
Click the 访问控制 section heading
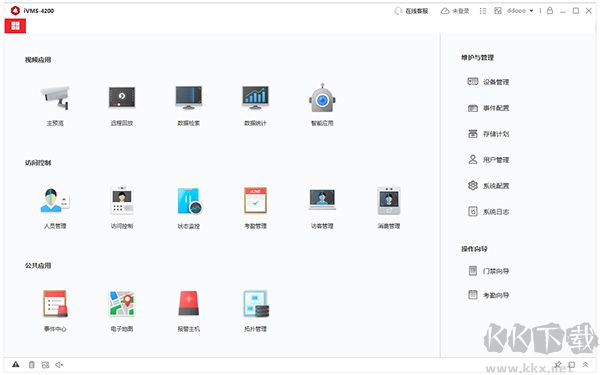coord(38,163)
